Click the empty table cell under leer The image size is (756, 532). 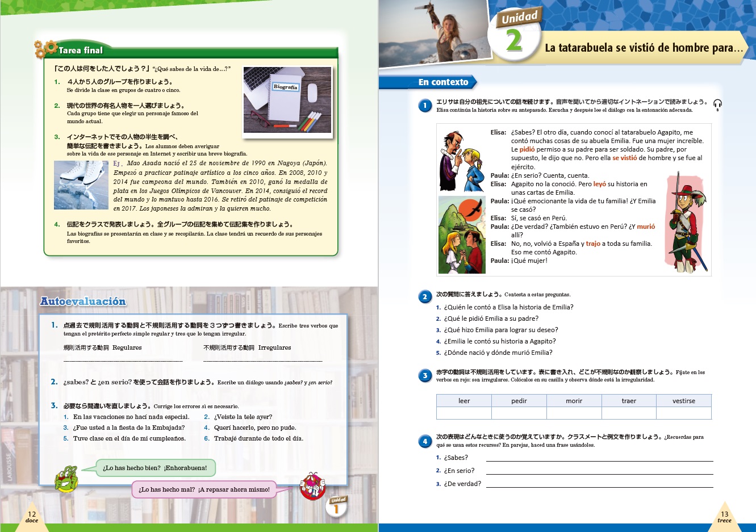[x=463, y=413]
